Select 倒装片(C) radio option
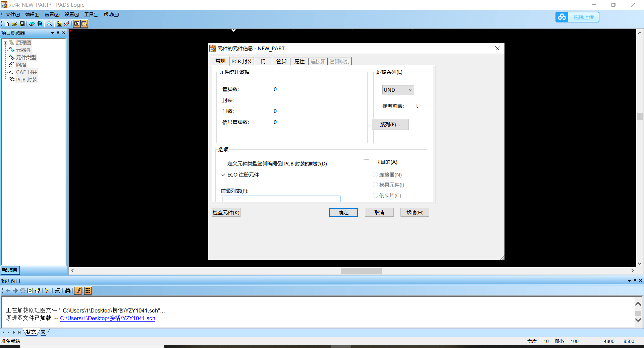 pos(375,195)
